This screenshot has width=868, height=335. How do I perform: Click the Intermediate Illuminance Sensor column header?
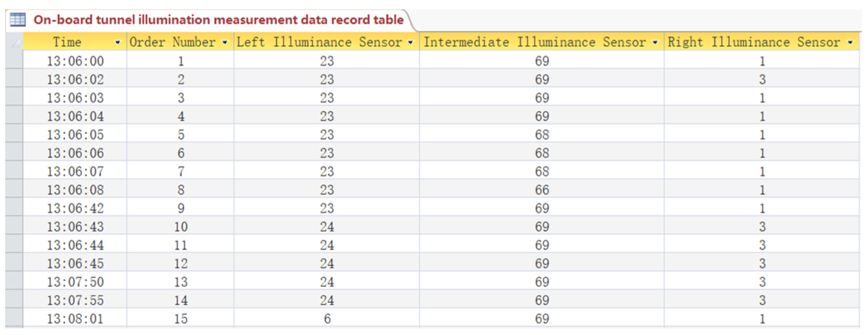(x=534, y=42)
